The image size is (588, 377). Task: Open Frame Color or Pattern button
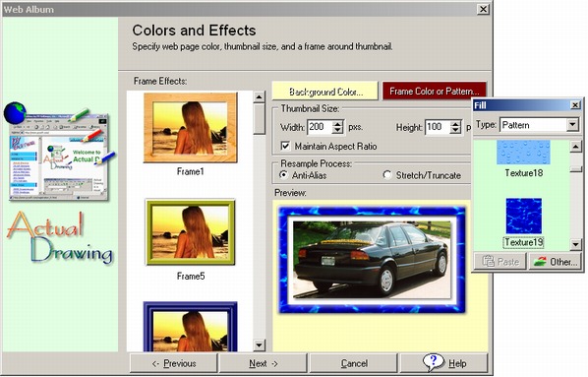(434, 92)
